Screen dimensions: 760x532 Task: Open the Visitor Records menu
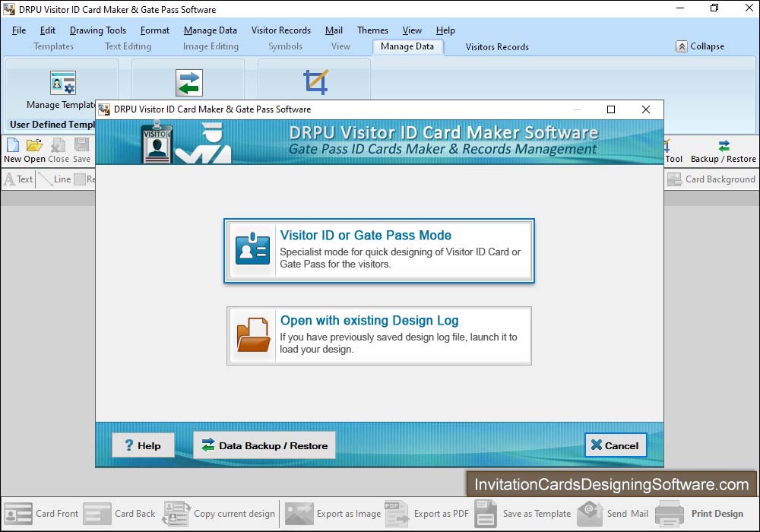(x=281, y=30)
